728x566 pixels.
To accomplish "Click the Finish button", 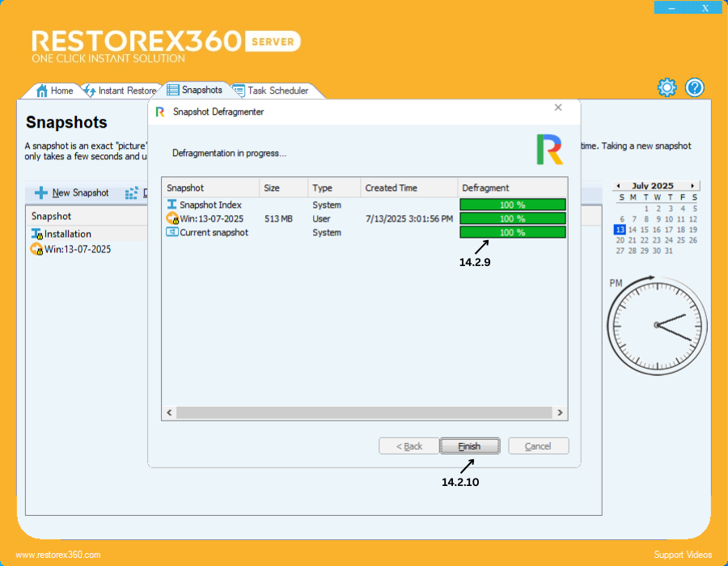I will pos(469,446).
